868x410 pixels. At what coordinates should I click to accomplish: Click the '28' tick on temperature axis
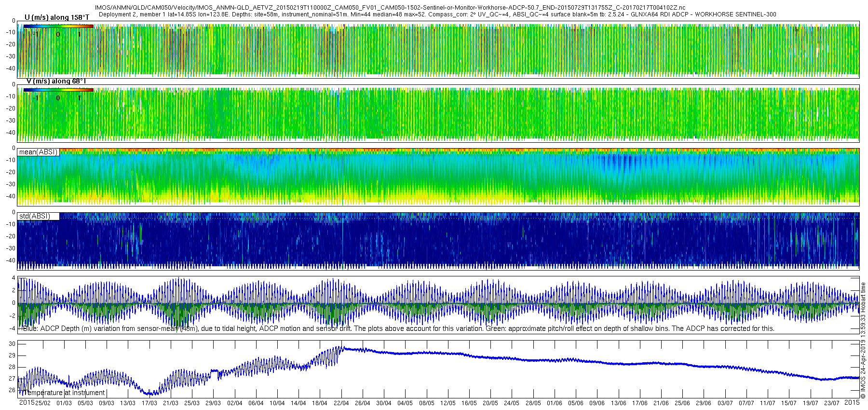[13, 367]
